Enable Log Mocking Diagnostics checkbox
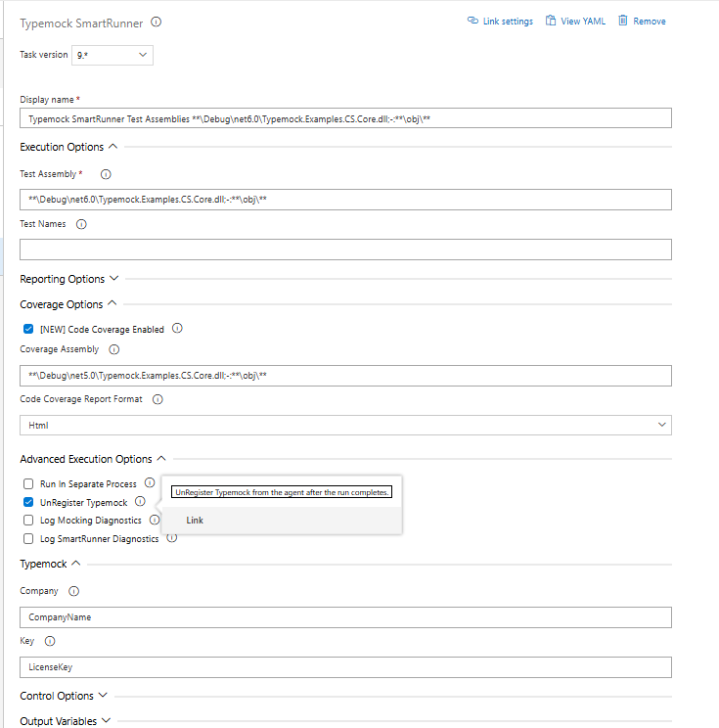The width and height of the screenshot is (719, 728). point(28,521)
